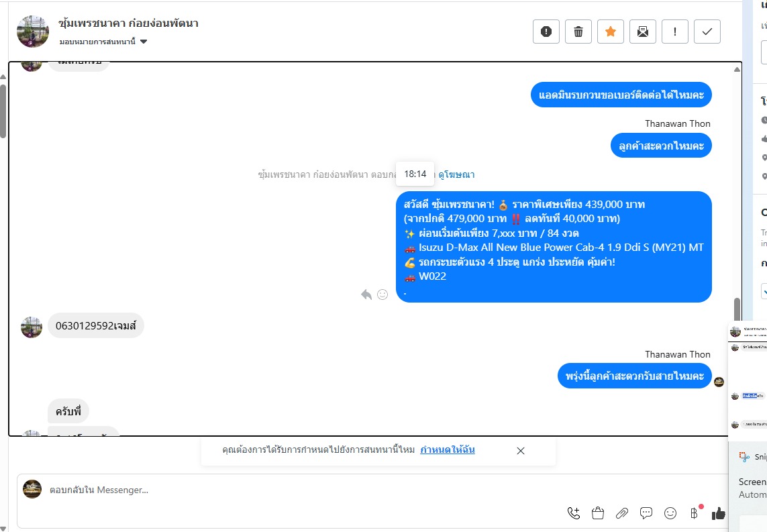The image size is (767, 532).
Task: Open the ดูโฆษณา ad link
Action: tap(456, 174)
